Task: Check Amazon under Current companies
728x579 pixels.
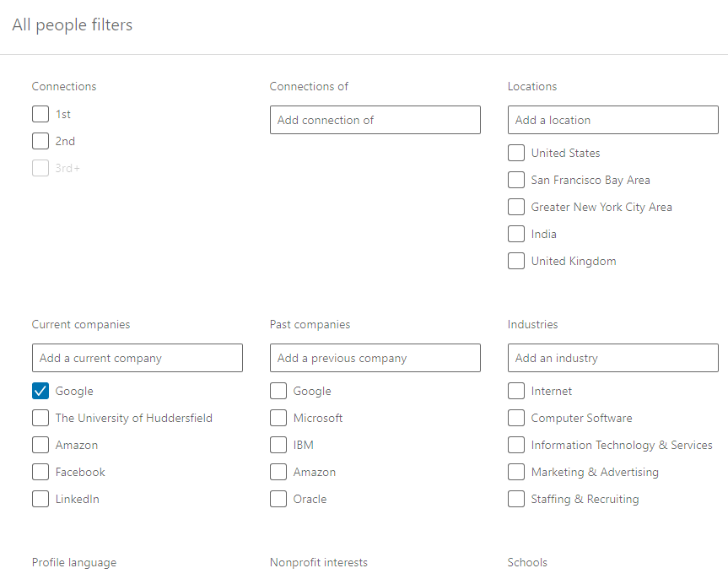Action: click(40, 445)
